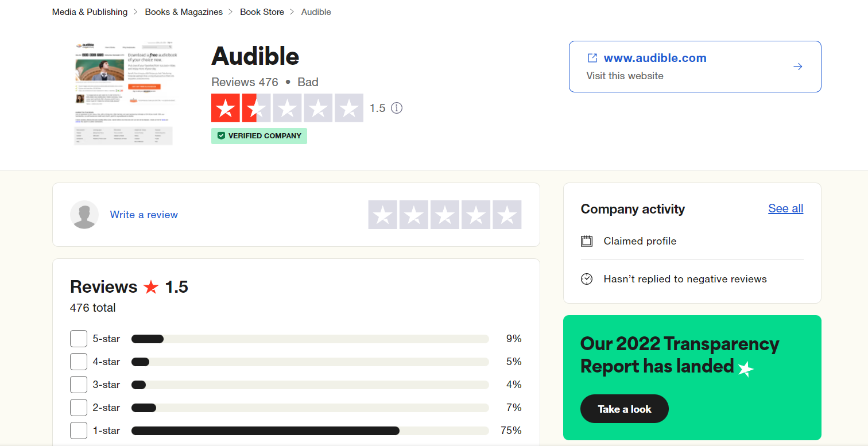Click the rating info icon beside 1.5
This screenshot has width=868, height=446.
coord(397,108)
